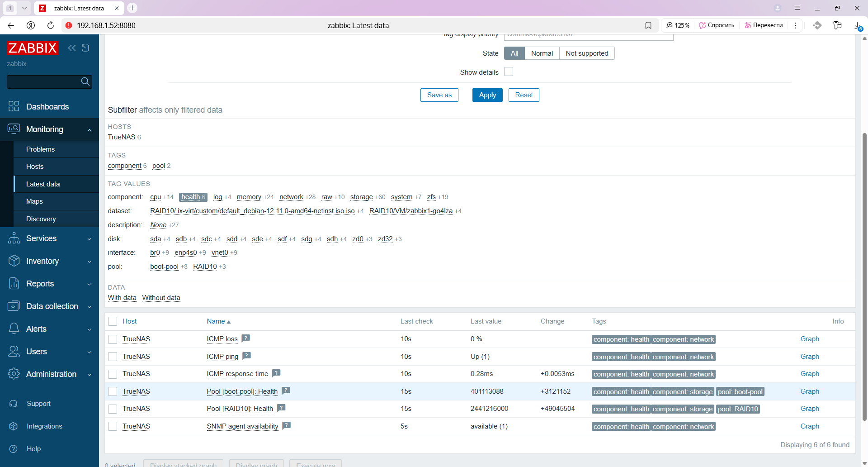Tick the Show details checkbox
Viewport: 868px width, 467px height.
(509, 71)
